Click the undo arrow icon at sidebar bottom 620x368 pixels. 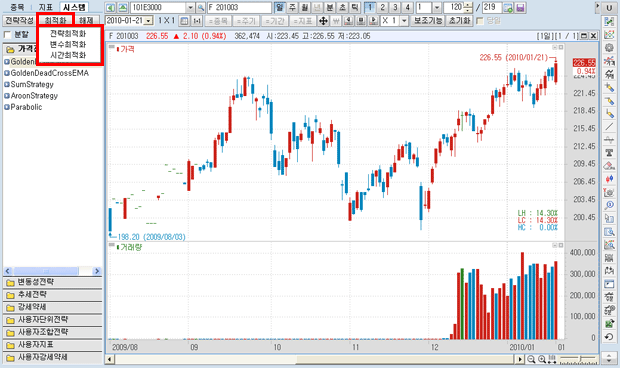[609, 336]
